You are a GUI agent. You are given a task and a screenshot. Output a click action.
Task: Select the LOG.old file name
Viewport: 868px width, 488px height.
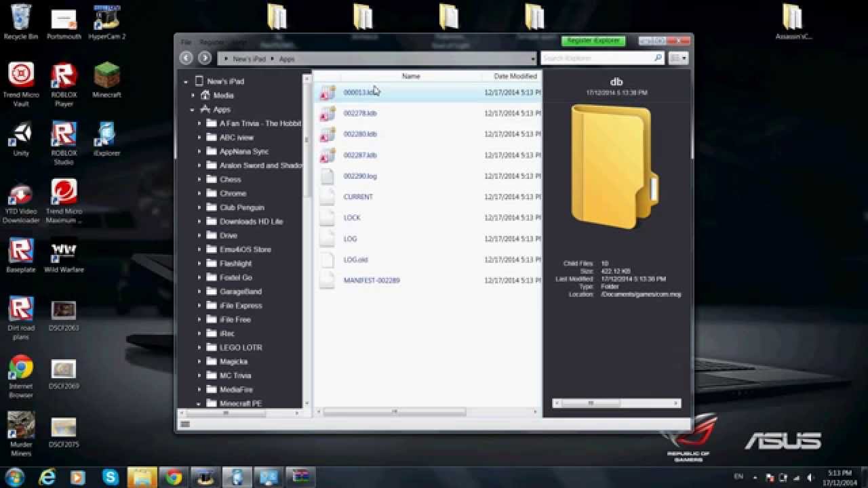pyautogui.click(x=355, y=260)
